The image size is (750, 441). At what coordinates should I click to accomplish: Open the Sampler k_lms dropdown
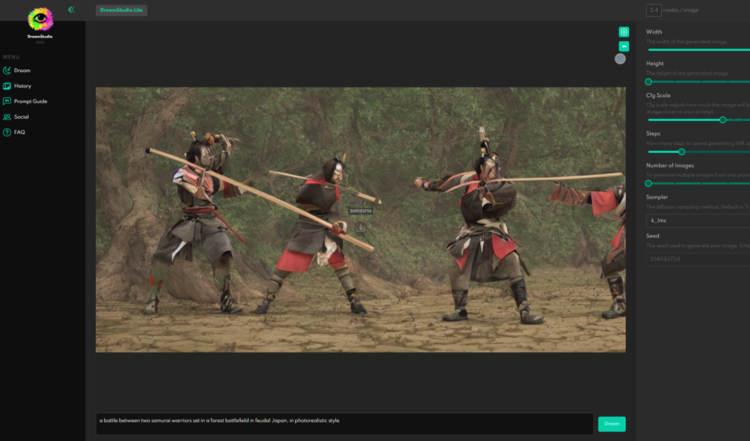[x=698, y=220]
